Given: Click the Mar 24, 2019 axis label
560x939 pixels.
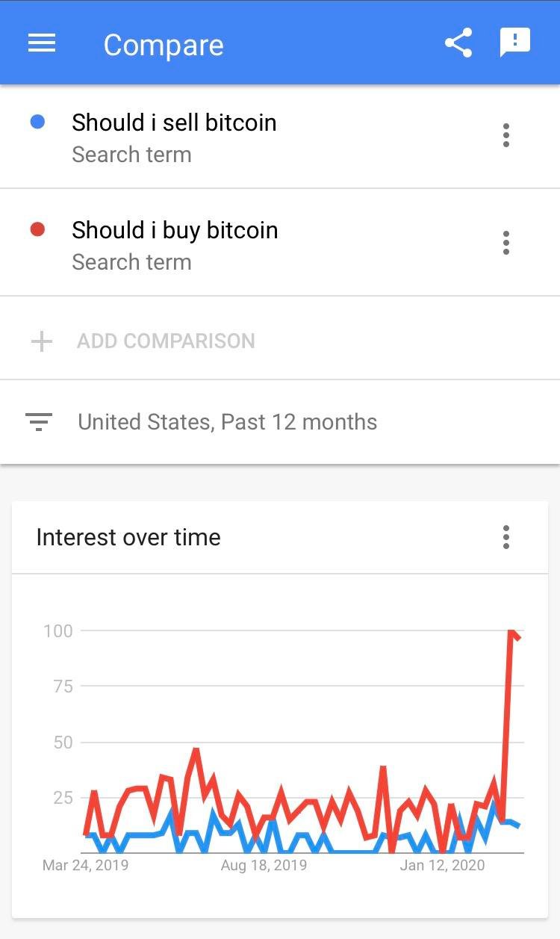Looking at the screenshot, I should pos(85,865).
